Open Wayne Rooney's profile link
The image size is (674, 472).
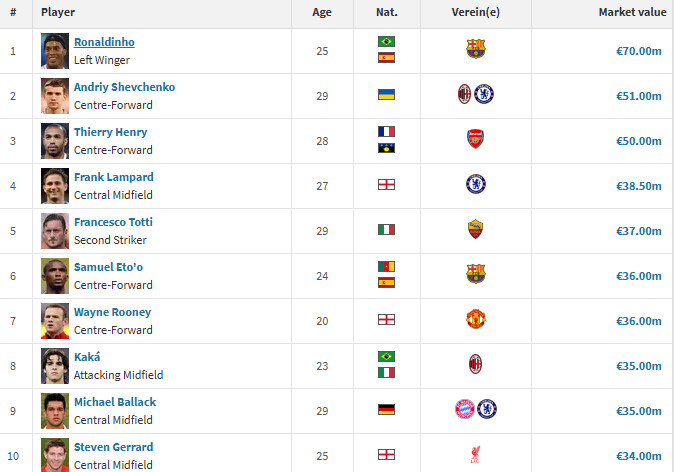[112, 312]
